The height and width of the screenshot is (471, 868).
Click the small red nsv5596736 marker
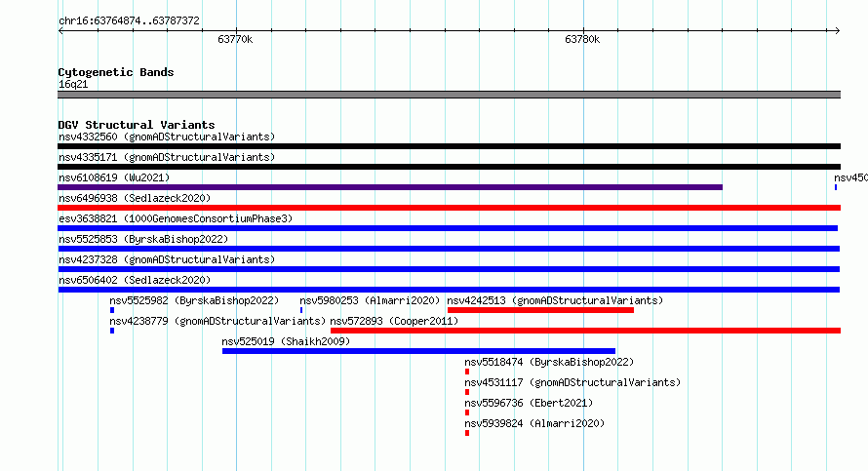[467, 412]
